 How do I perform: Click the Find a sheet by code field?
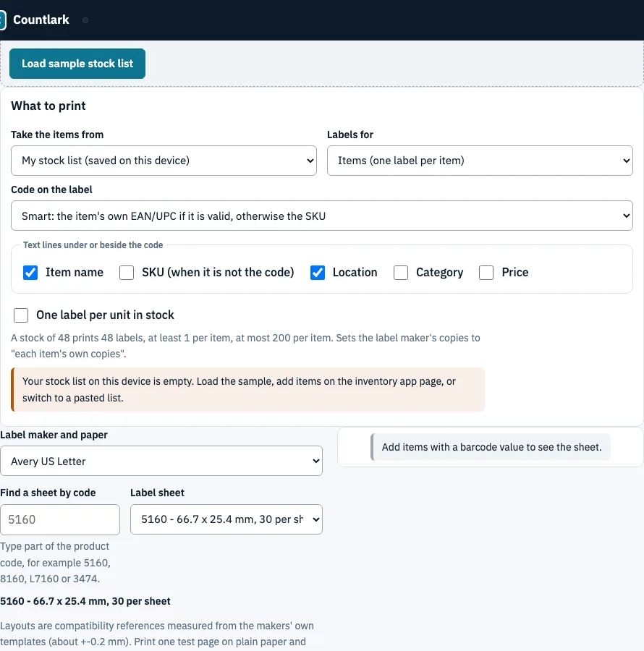click(x=60, y=519)
